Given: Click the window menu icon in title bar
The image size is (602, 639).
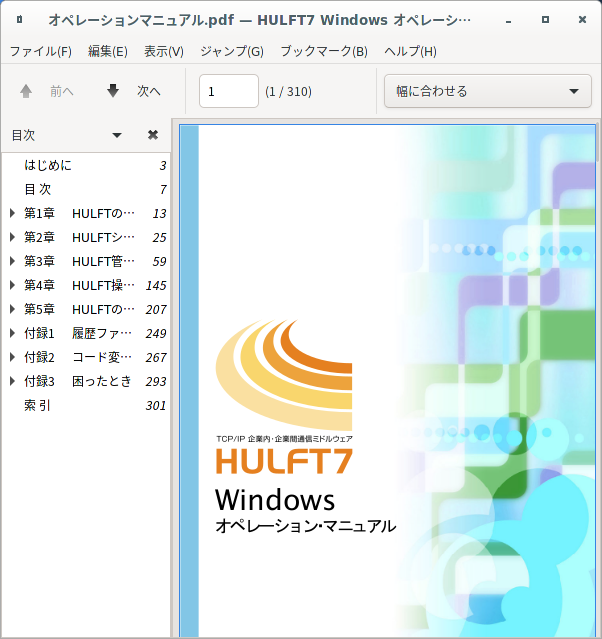Looking at the screenshot, I should click(19, 20).
